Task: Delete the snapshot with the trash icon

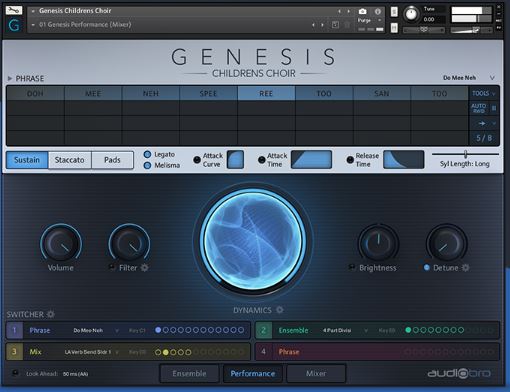Action: pos(347,25)
